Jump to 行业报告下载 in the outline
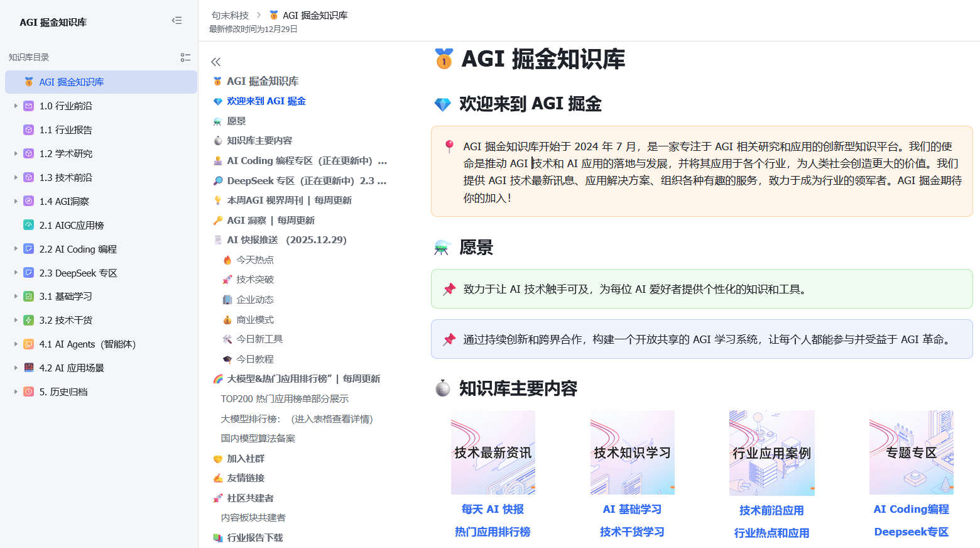 [x=255, y=538]
